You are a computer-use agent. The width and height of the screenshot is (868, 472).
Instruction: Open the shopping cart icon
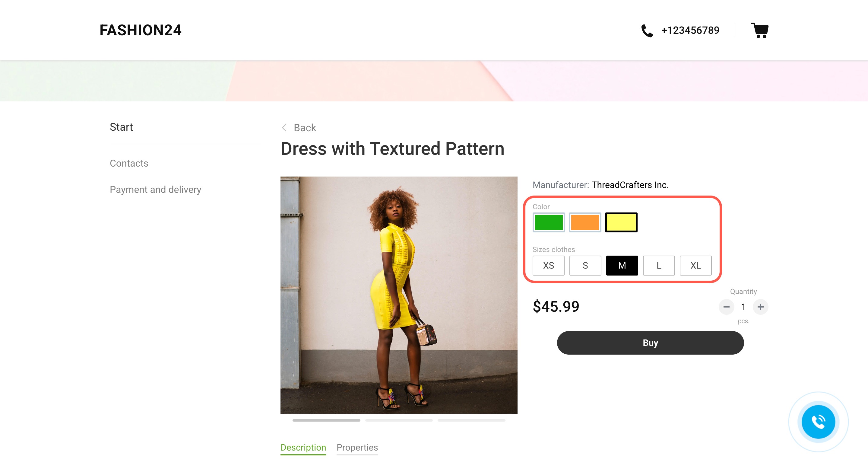pos(759,30)
